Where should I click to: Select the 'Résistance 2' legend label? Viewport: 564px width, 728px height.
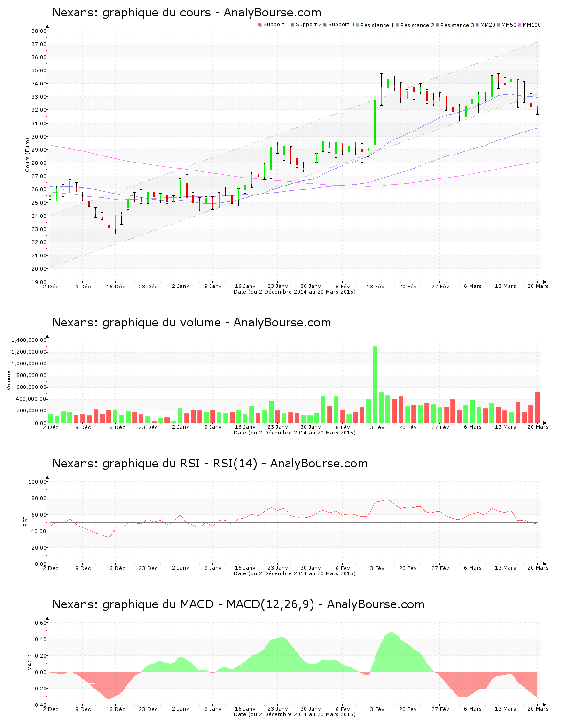417,25
